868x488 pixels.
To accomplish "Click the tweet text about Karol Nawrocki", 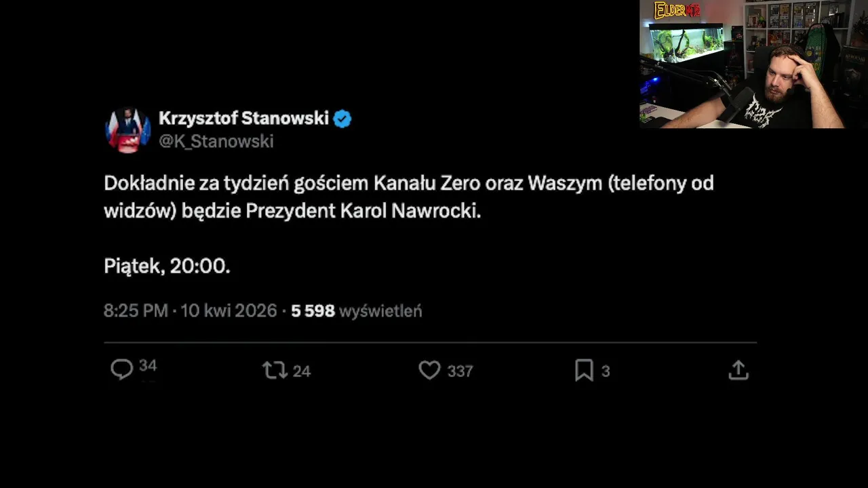I will pyautogui.click(x=409, y=197).
